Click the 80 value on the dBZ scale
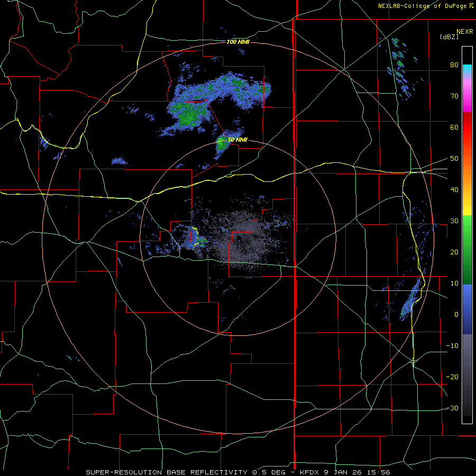Screen dimensions: 476x476 tap(454, 65)
